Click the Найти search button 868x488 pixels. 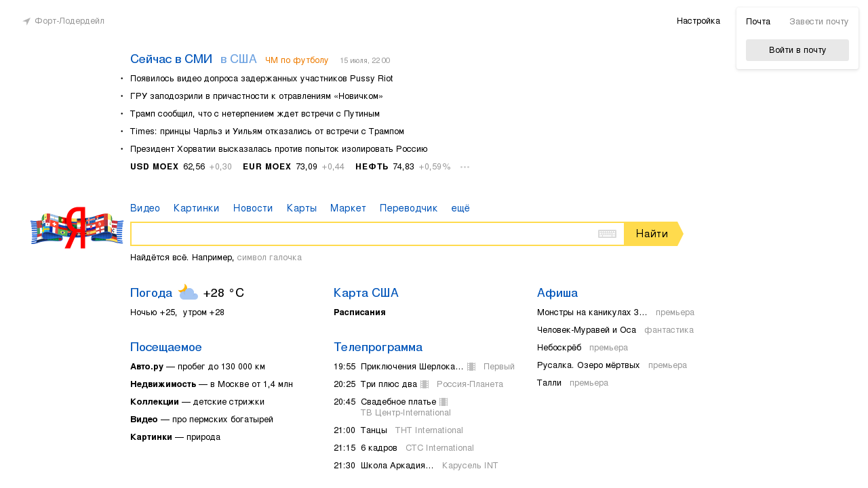pyautogui.click(x=652, y=234)
